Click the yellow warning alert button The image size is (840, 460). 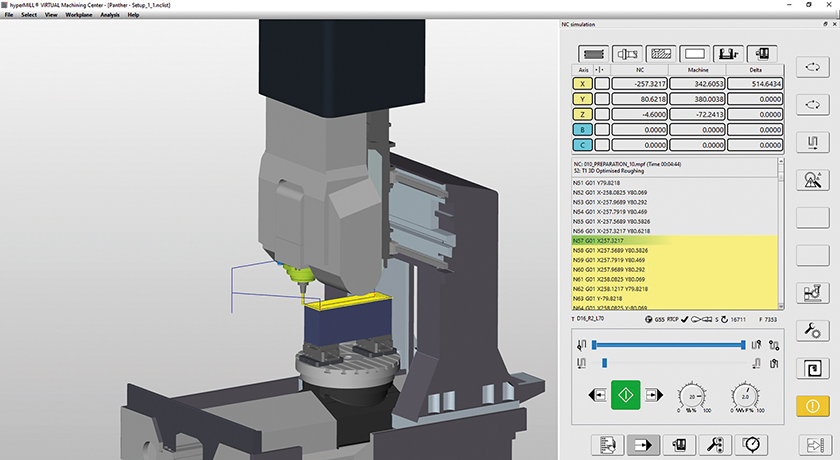click(x=812, y=406)
